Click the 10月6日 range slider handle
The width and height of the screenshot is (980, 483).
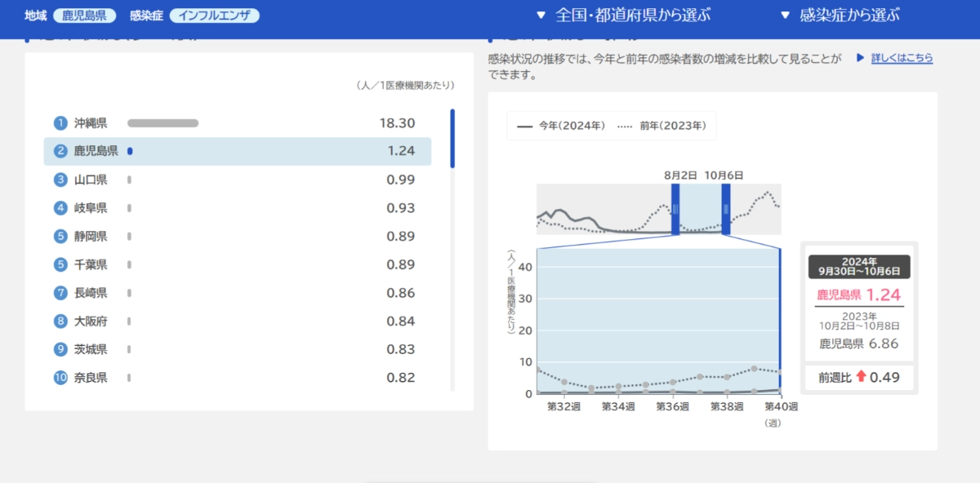[x=725, y=209]
